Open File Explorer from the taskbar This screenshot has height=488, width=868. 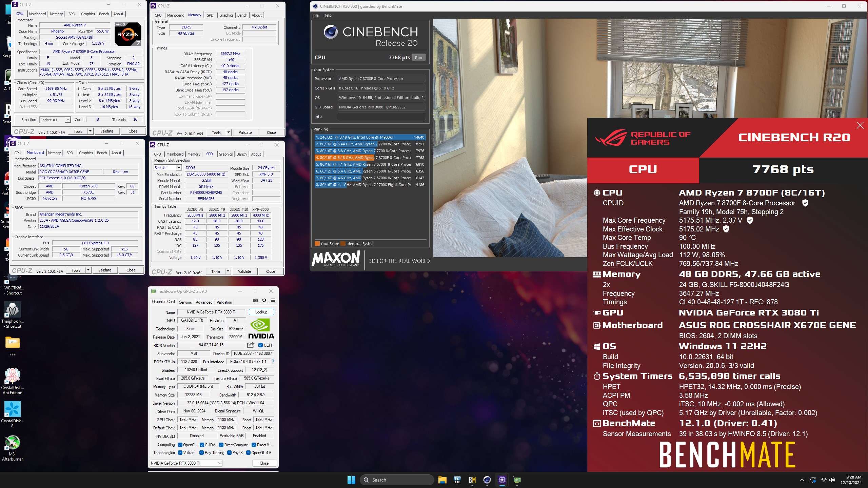[442, 480]
